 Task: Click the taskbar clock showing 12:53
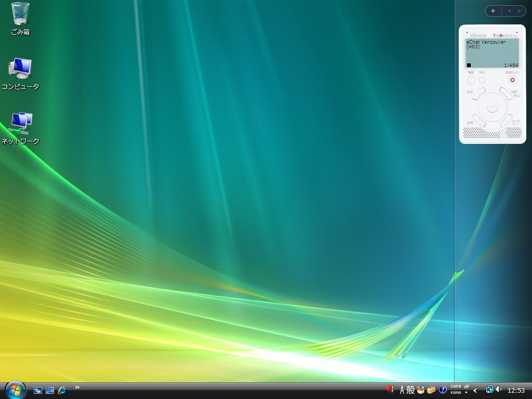coord(516,391)
